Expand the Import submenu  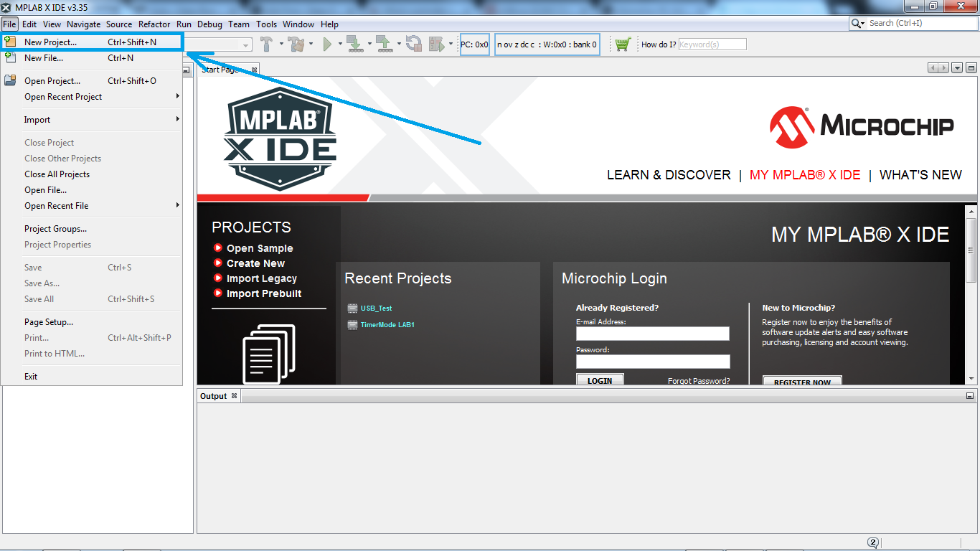[x=37, y=119]
